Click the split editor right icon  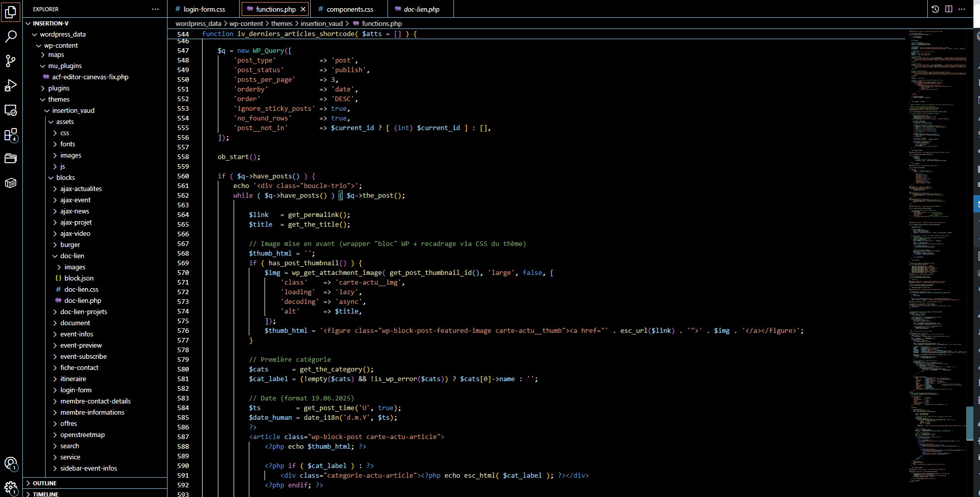click(x=949, y=9)
